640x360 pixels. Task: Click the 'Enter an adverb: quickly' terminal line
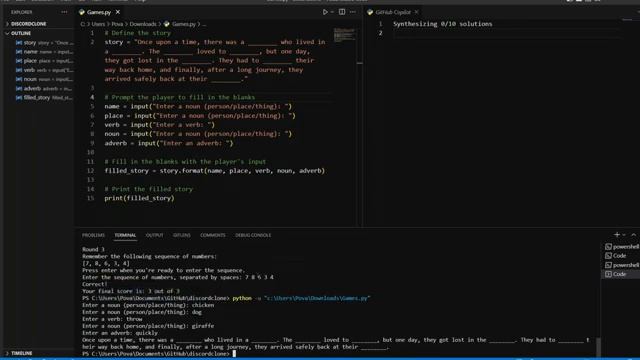click(x=120, y=333)
